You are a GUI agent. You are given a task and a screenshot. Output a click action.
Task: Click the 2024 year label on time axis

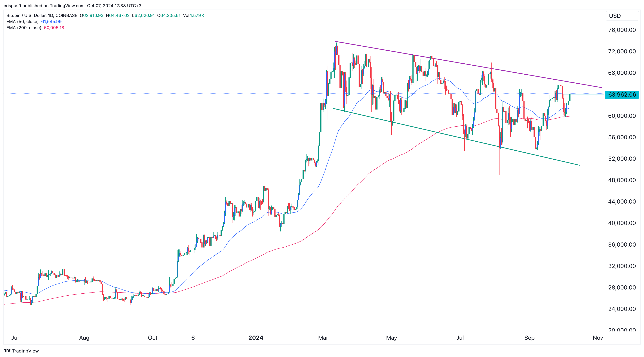tap(256, 338)
